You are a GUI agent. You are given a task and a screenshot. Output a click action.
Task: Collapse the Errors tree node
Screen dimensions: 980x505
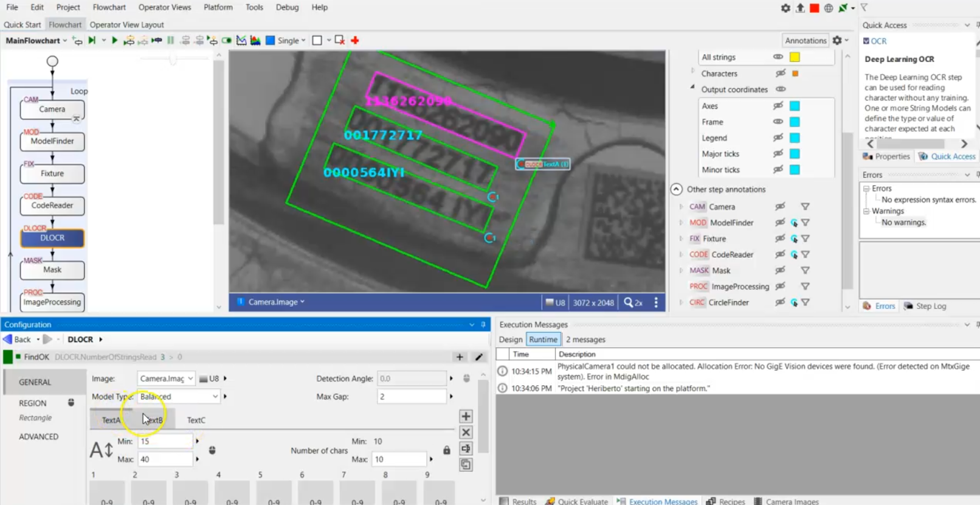click(866, 189)
